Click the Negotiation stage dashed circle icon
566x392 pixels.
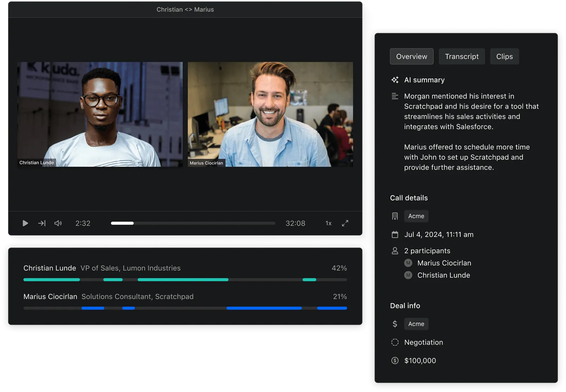[395, 343]
